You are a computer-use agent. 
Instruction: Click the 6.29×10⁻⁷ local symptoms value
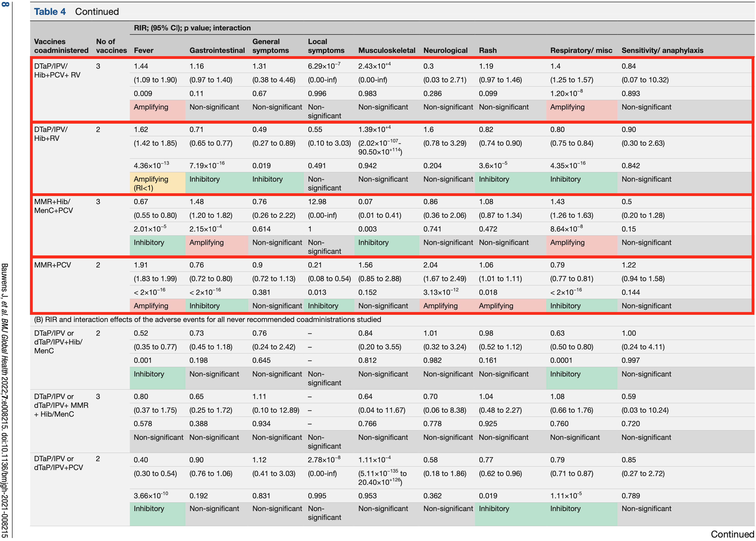pos(324,66)
